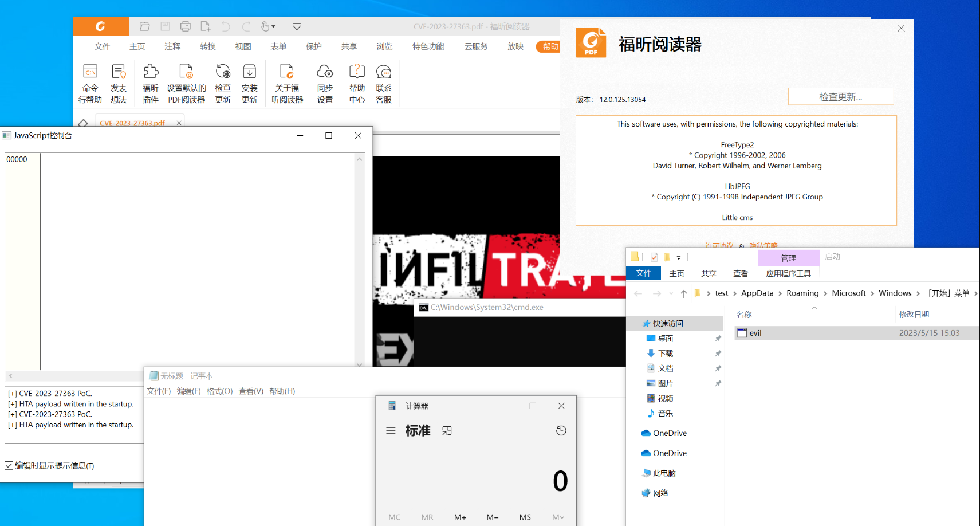The width and height of the screenshot is (980, 526).
Task: Open calculator M memory list dropdown
Action: pyautogui.click(x=558, y=517)
